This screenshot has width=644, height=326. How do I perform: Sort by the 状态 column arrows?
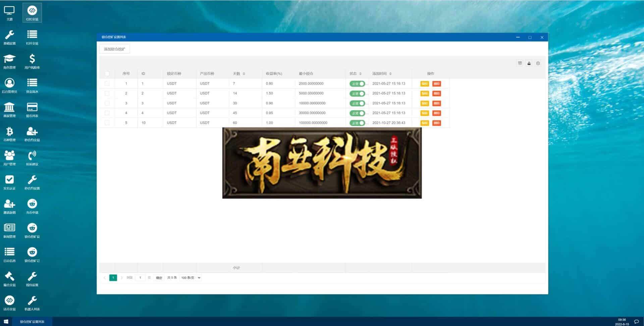(360, 74)
